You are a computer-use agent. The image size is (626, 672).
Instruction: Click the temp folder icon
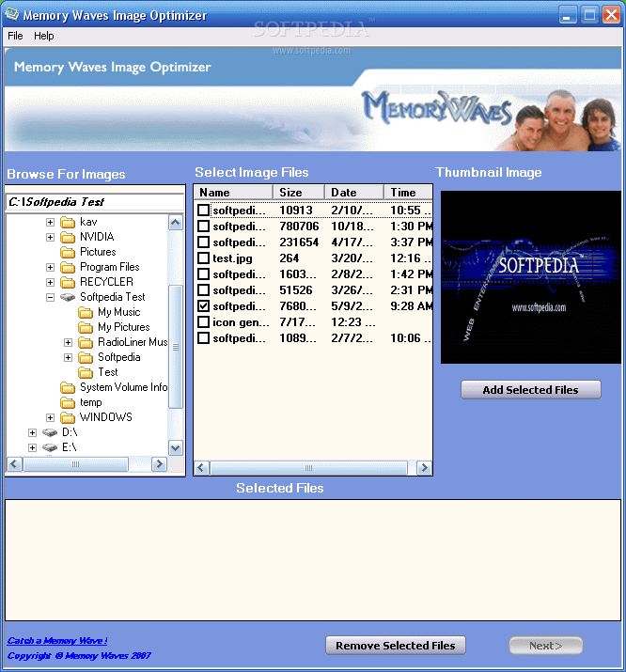(68, 402)
